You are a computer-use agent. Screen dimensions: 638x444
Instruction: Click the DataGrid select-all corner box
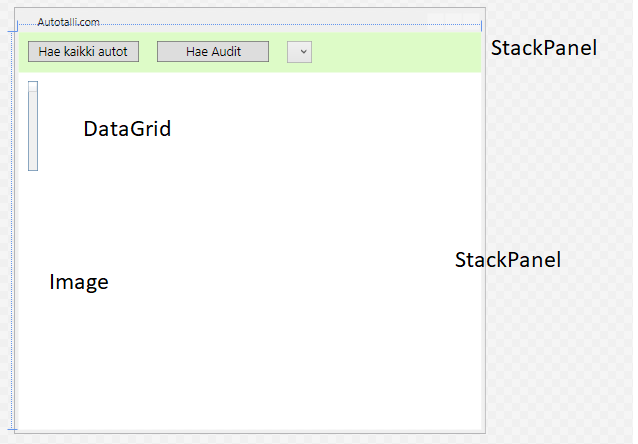click(33, 86)
